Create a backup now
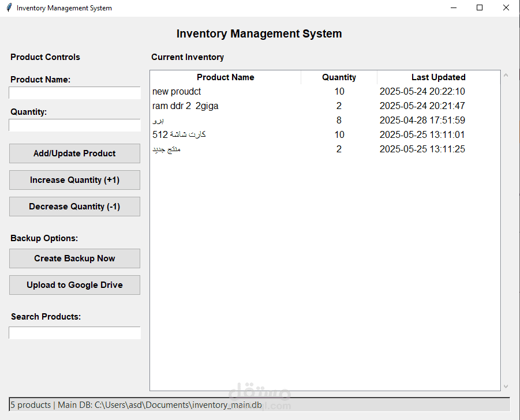 click(x=74, y=258)
